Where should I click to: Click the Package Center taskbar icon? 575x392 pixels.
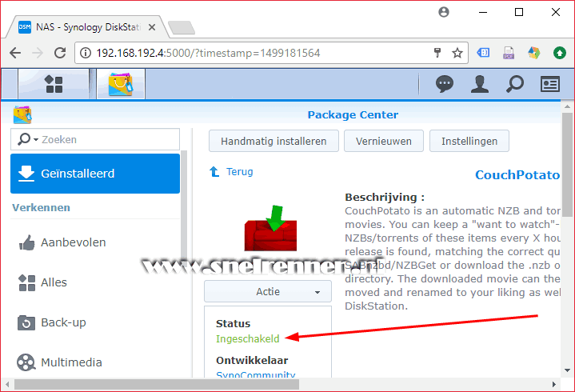tap(121, 84)
